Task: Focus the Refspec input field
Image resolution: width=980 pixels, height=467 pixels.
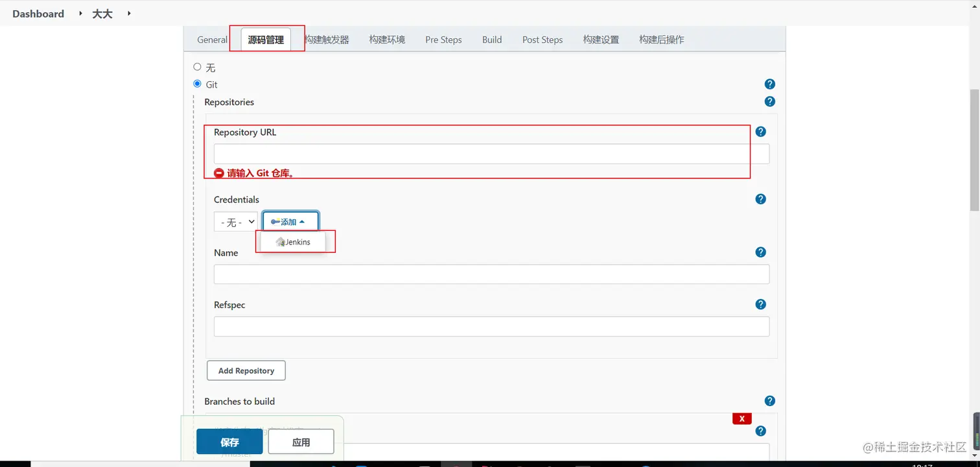Action: pos(491,326)
